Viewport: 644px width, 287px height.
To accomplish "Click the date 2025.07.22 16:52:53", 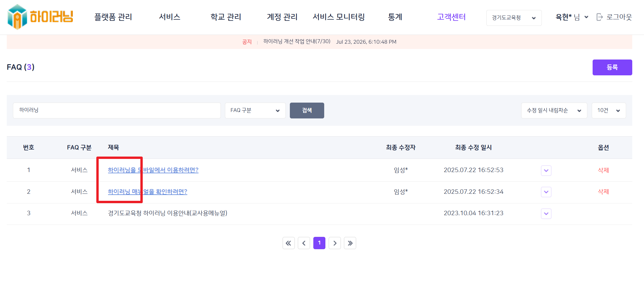I will tap(473, 170).
